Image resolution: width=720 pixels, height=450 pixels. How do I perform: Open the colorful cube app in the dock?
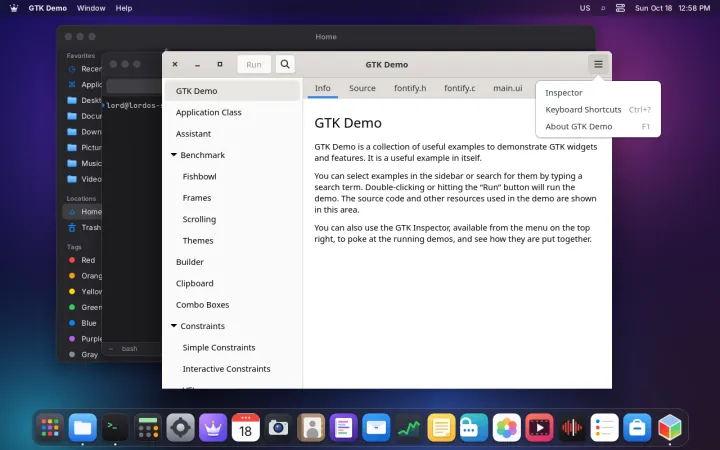coord(669,428)
